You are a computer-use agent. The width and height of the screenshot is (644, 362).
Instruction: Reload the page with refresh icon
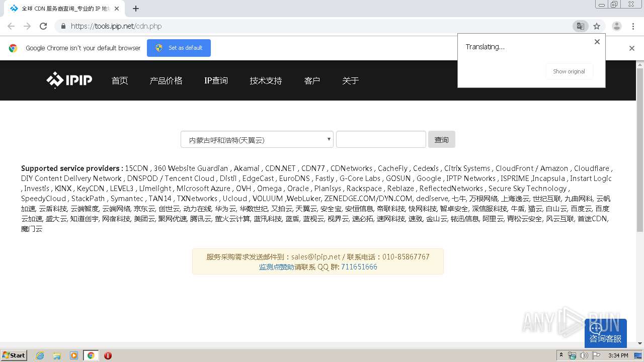43,26
